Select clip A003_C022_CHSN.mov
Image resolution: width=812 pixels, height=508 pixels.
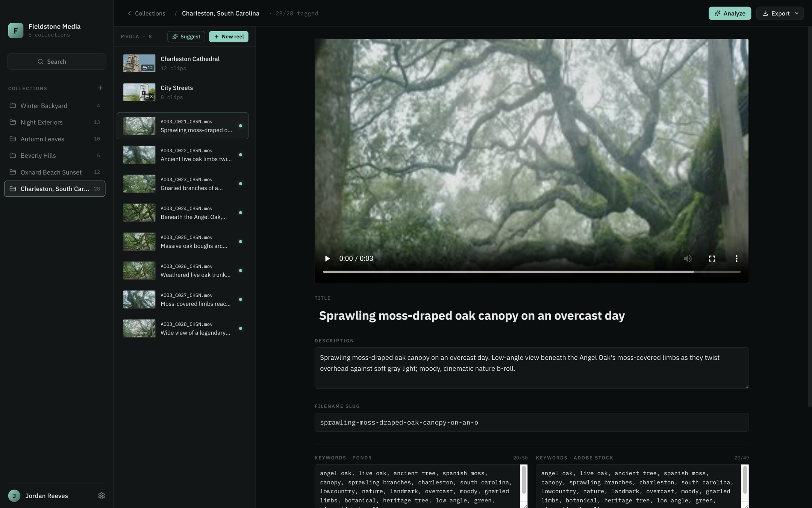point(182,155)
